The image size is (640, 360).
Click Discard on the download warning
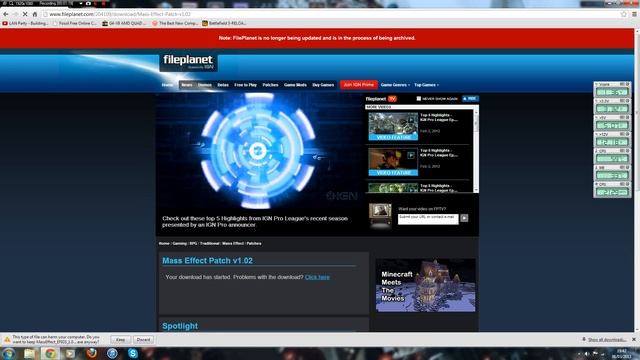pyautogui.click(x=143, y=340)
